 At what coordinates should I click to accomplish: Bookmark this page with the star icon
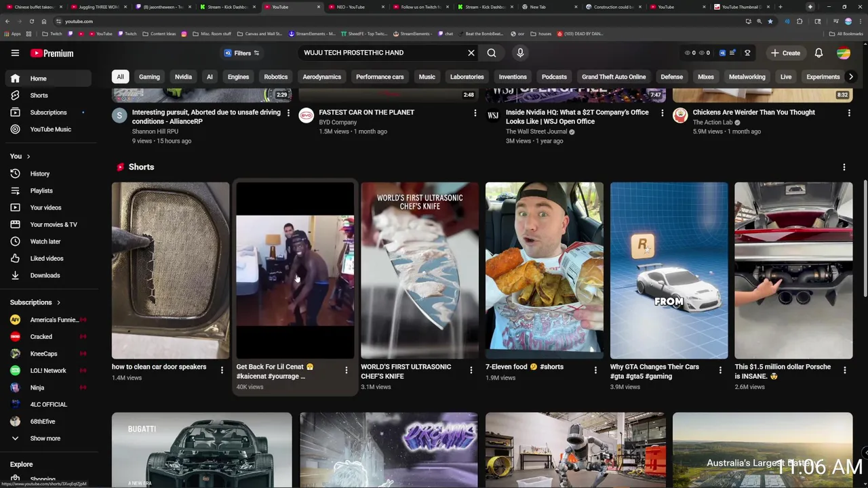point(770,21)
